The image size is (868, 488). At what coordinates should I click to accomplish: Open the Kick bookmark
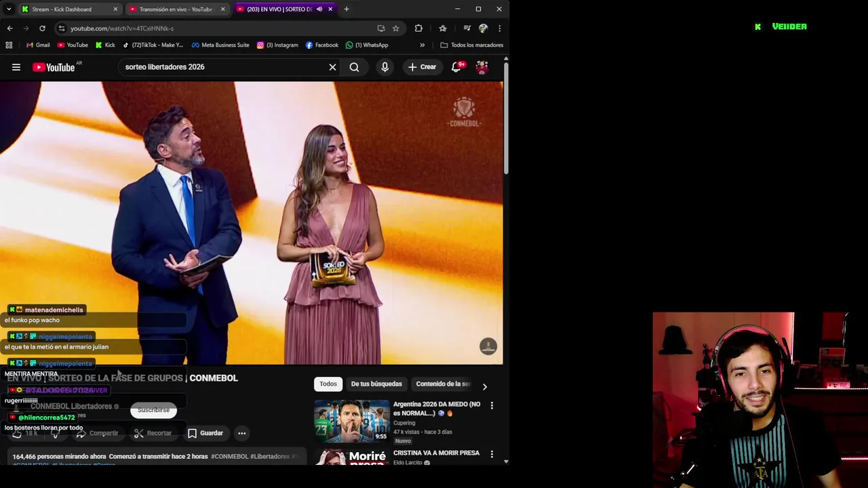click(x=105, y=45)
